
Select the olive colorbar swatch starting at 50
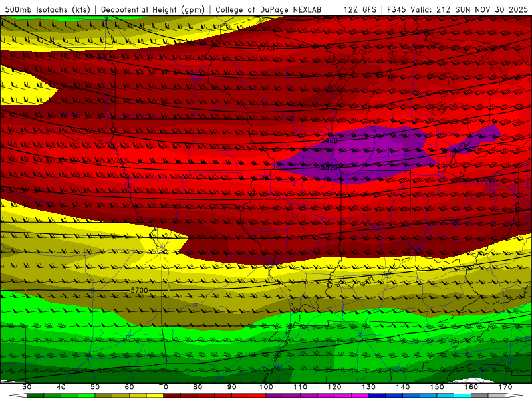[x=104, y=396]
